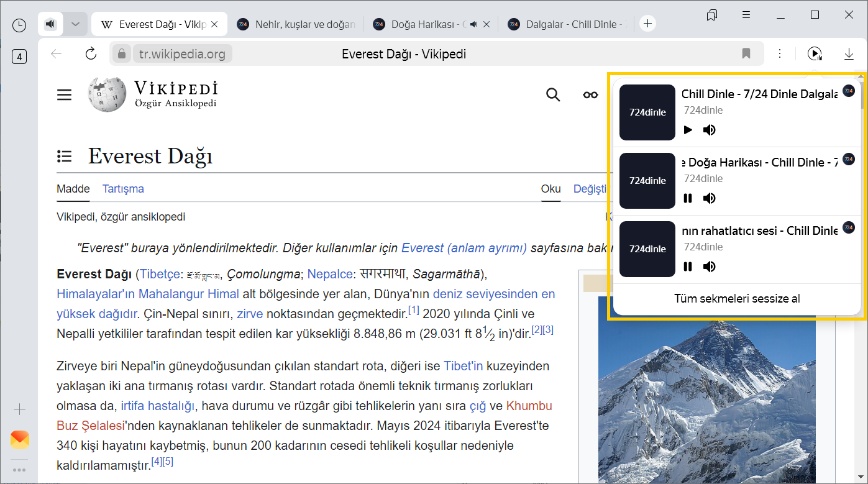Switch to the Nehir, kuşlar ve doğan tab
The height and width of the screenshot is (484, 868).
(x=296, y=24)
